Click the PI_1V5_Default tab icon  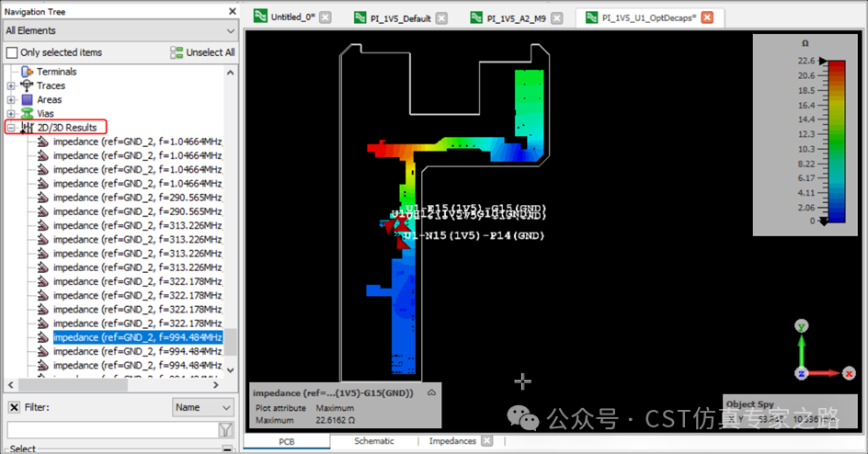click(x=360, y=17)
